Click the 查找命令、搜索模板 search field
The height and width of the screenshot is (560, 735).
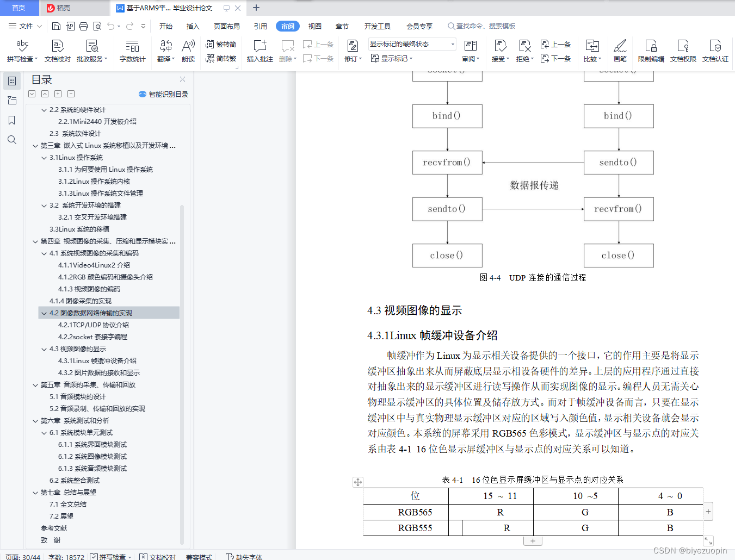click(x=481, y=26)
